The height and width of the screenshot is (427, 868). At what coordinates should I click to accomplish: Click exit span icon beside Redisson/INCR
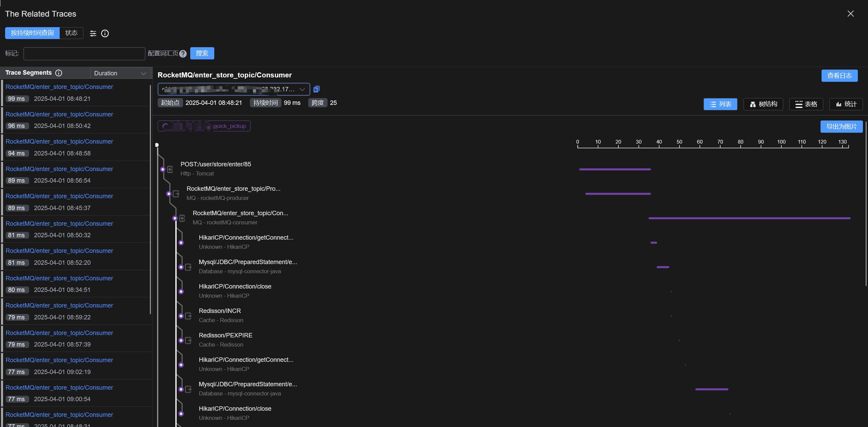(x=189, y=316)
